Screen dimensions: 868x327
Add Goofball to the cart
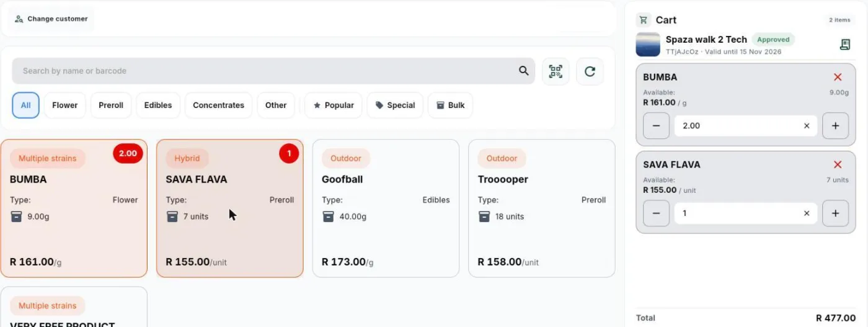[x=386, y=208]
